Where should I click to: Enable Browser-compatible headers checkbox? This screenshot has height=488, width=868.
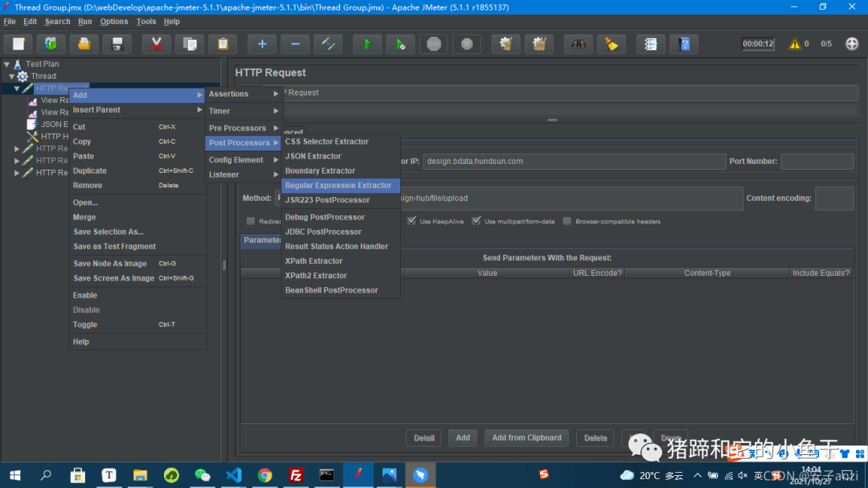[x=567, y=221]
